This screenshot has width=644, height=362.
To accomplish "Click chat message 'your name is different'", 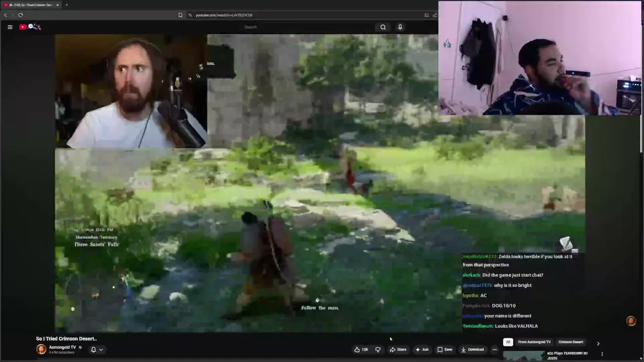I will pyautogui.click(x=508, y=316).
